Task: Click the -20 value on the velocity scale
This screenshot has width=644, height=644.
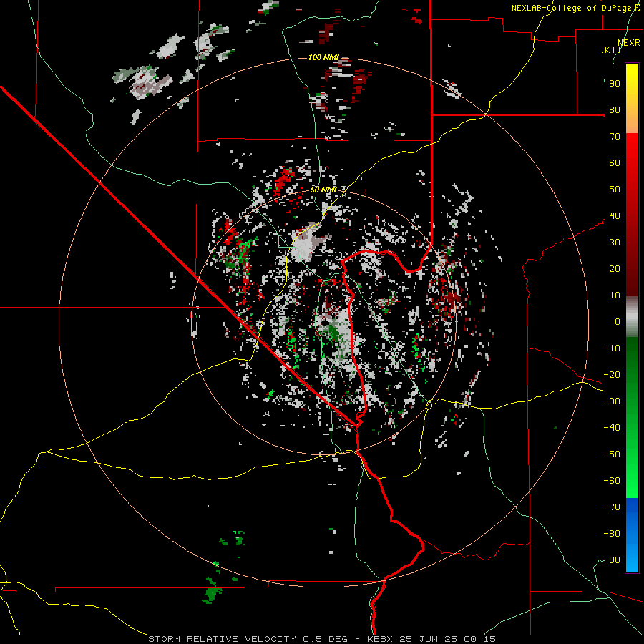Action: coord(612,374)
